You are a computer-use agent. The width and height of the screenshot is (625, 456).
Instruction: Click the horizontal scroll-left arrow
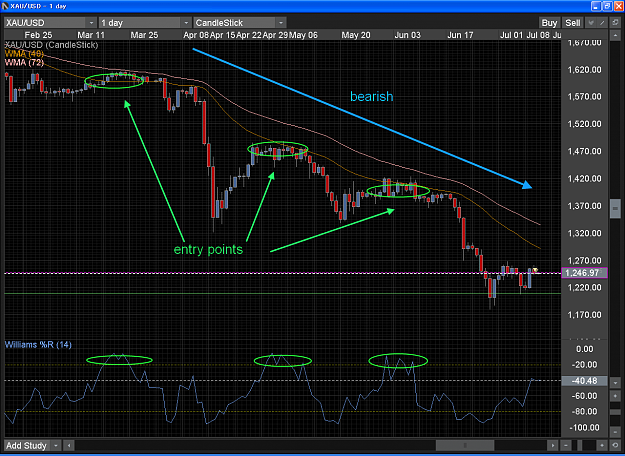coord(69,445)
